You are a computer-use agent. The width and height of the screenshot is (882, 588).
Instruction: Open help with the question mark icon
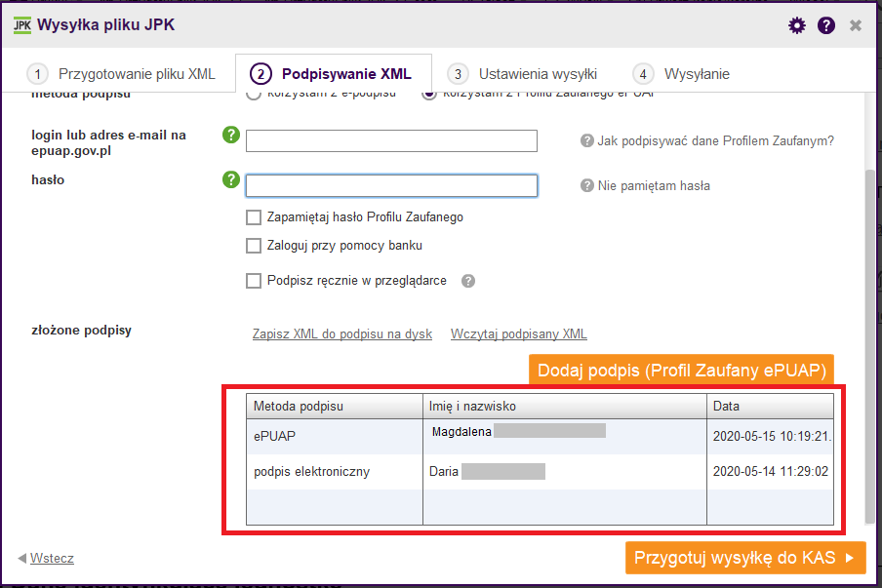click(x=825, y=25)
